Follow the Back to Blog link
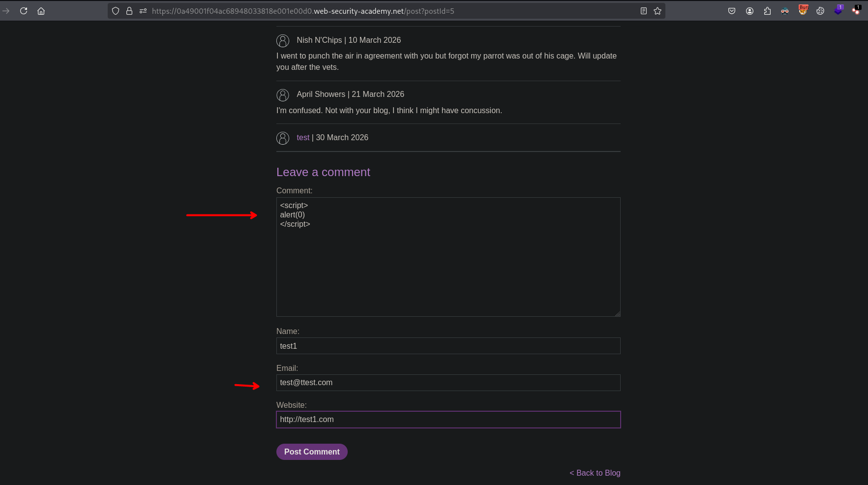This screenshot has width=868, height=485. point(595,473)
